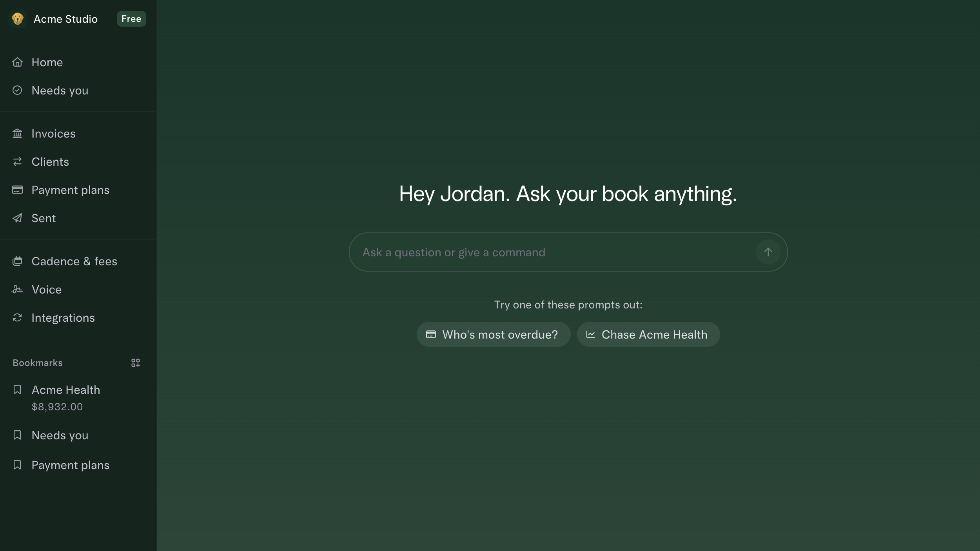Screen dimensions: 980x551
Task: Click the bookmark icon beside bookmarked Needs you
Action: click(17, 435)
